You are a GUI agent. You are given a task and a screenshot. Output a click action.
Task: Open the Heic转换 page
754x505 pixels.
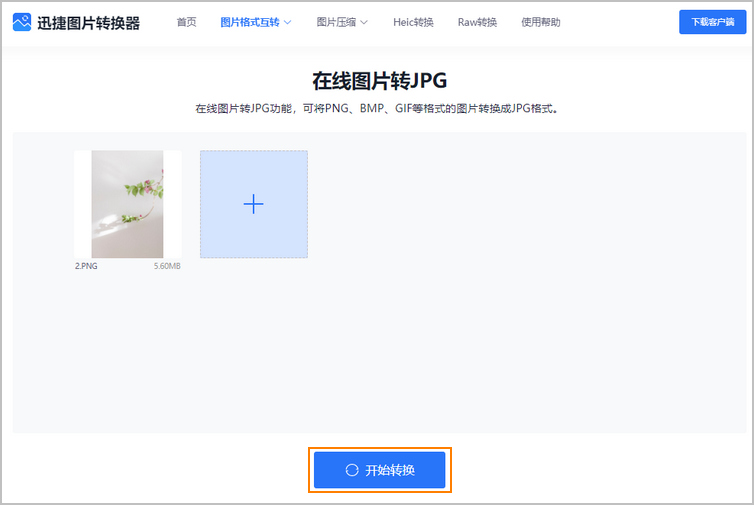413,22
